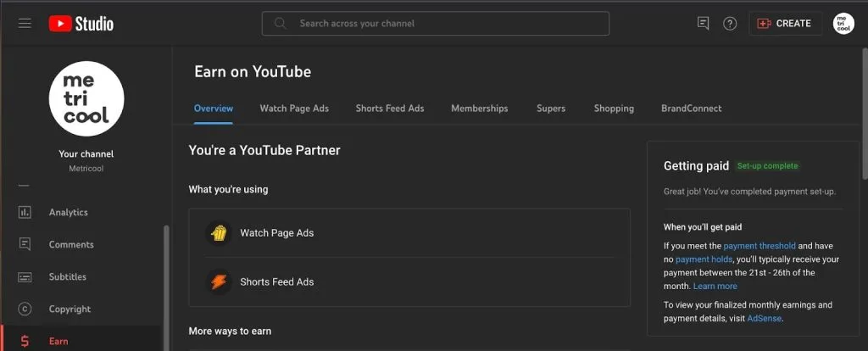
Task: Open the send feedback icon
Action: (x=703, y=23)
